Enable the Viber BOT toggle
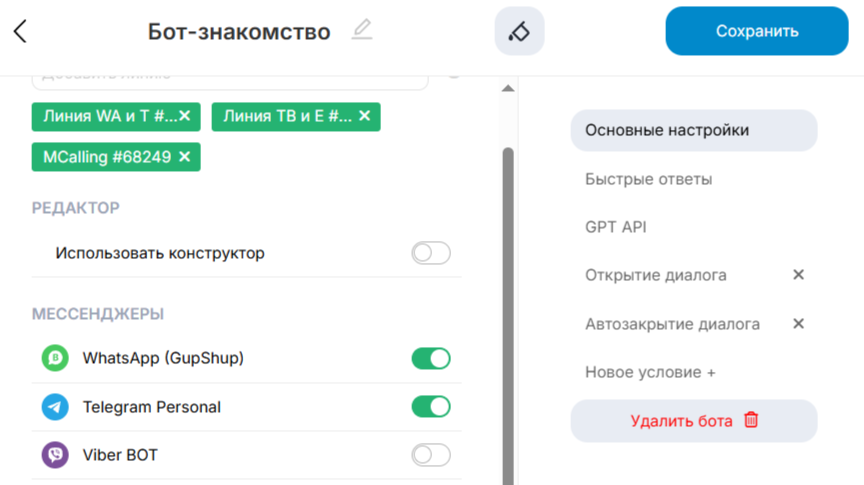Viewport: 864px width, 485px height. click(431, 455)
